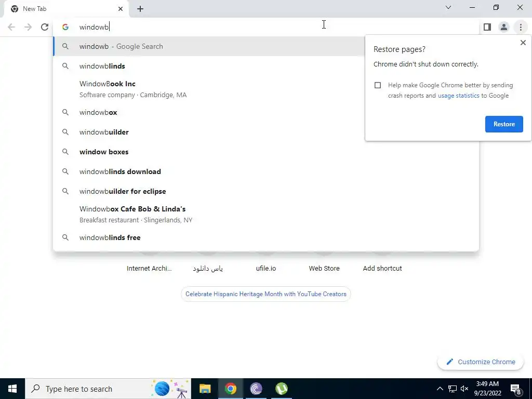Click search icon beside 'windowblinds free'
The height and width of the screenshot is (399, 532).
65,237
